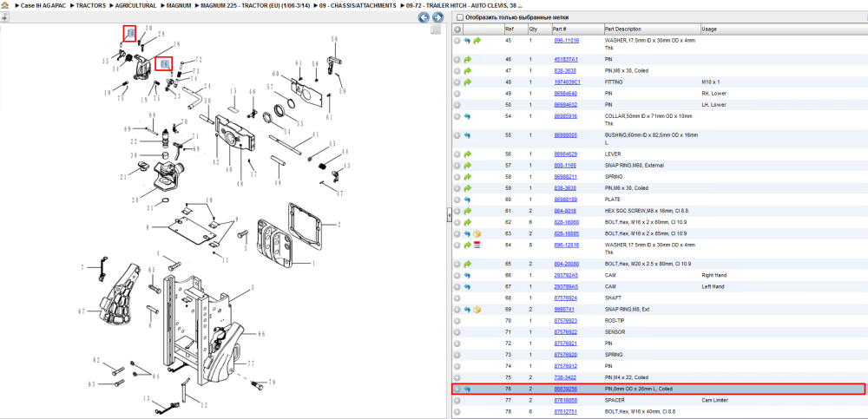Click the pin tool icon under breadcrumb

3,17
